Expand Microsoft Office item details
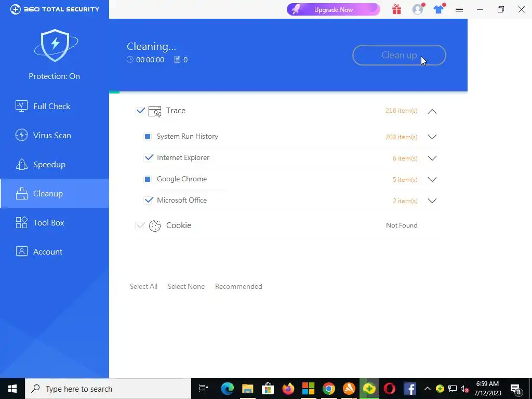 (x=432, y=201)
